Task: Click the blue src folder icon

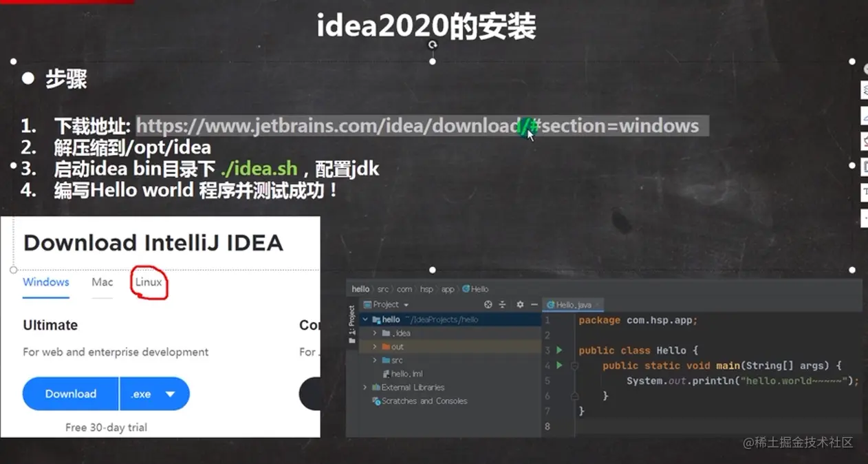Action: (387, 360)
